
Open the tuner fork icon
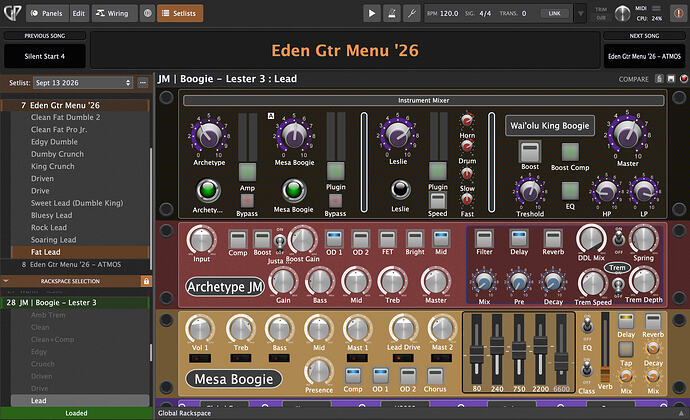pyautogui.click(x=411, y=13)
